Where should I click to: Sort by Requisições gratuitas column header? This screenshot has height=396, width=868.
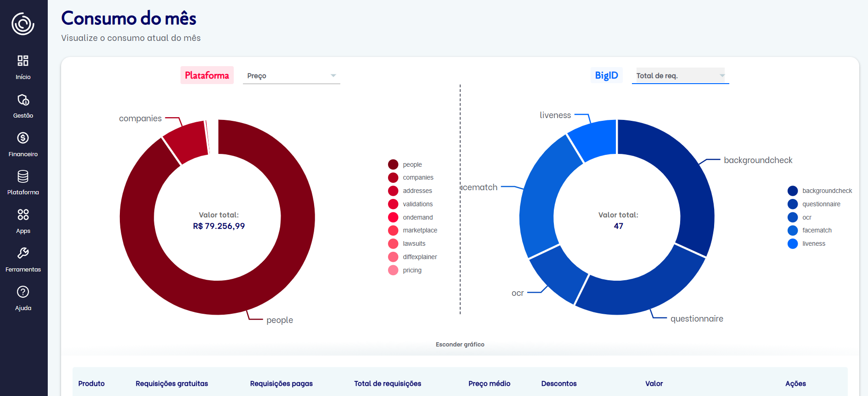coord(172,384)
